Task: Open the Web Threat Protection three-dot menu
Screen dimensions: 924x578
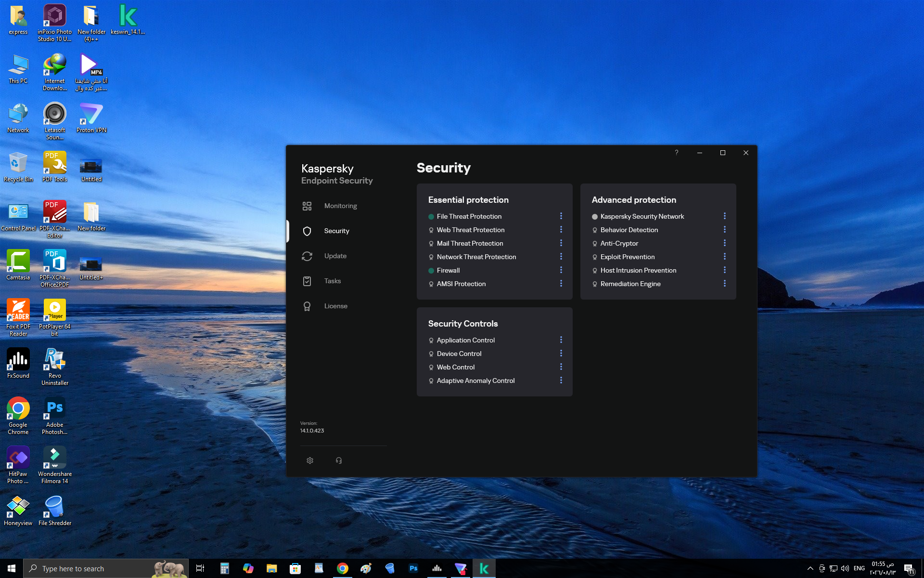Action: pyautogui.click(x=561, y=230)
